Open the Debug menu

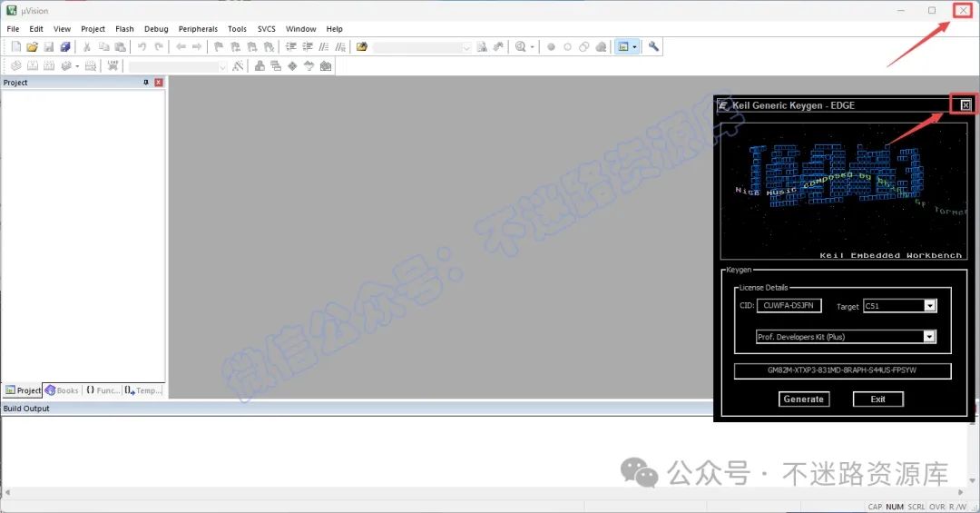pyautogui.click(x=156, y=29)
